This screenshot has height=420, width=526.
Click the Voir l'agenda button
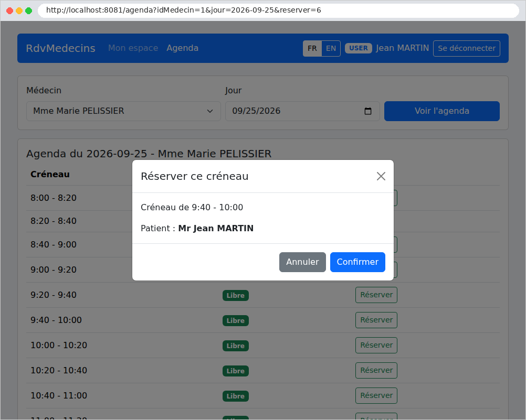coord(442,111)
